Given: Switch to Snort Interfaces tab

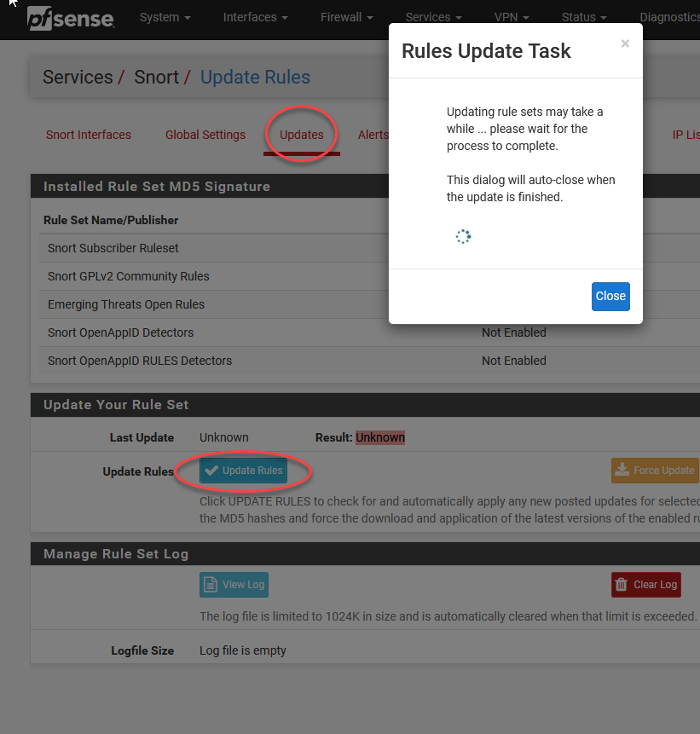Looking at the screenshot, I should (x=89, y=135).
